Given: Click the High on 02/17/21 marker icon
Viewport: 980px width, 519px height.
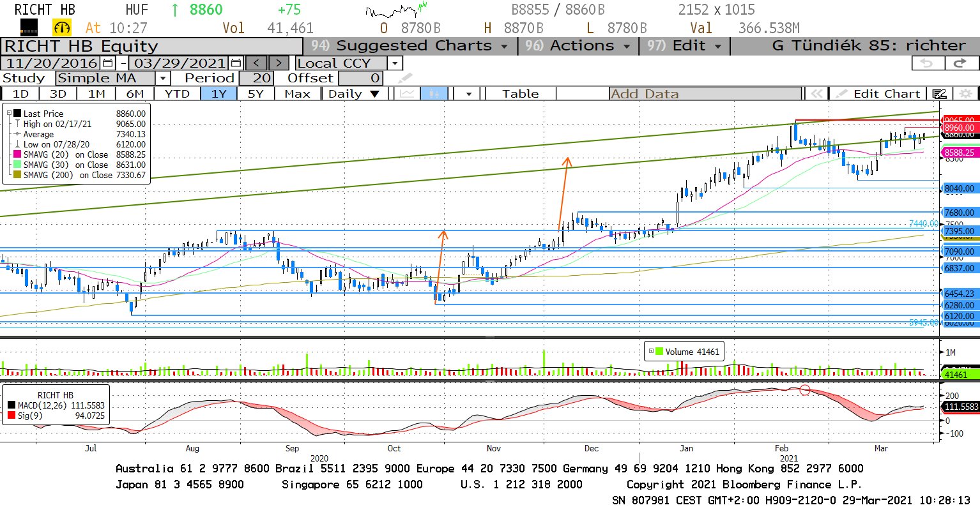Looking at the screenshot, I should tap(18, 124).
